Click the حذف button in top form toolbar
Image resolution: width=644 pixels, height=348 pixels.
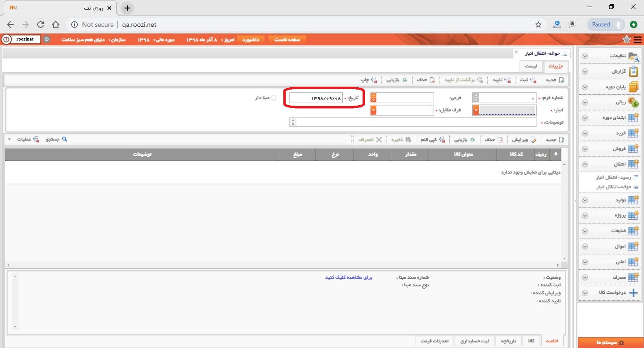426,80
